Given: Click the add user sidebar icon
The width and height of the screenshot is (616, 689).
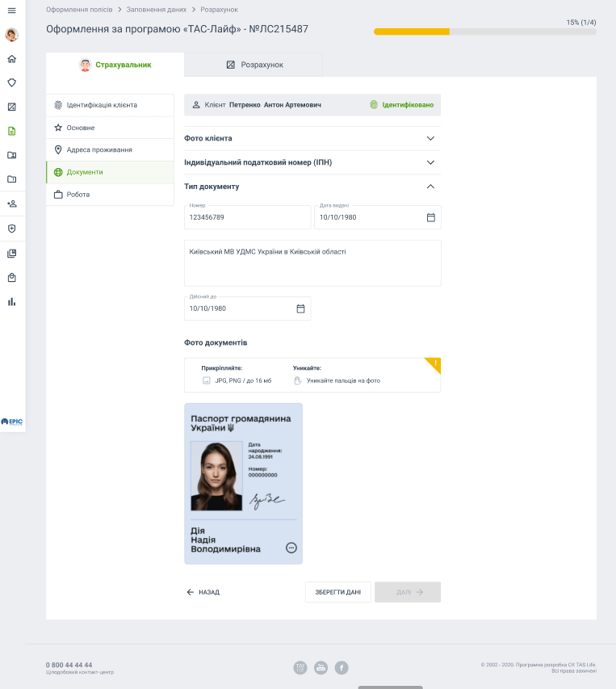Looking at the screenshot, I should coord(11,204).
